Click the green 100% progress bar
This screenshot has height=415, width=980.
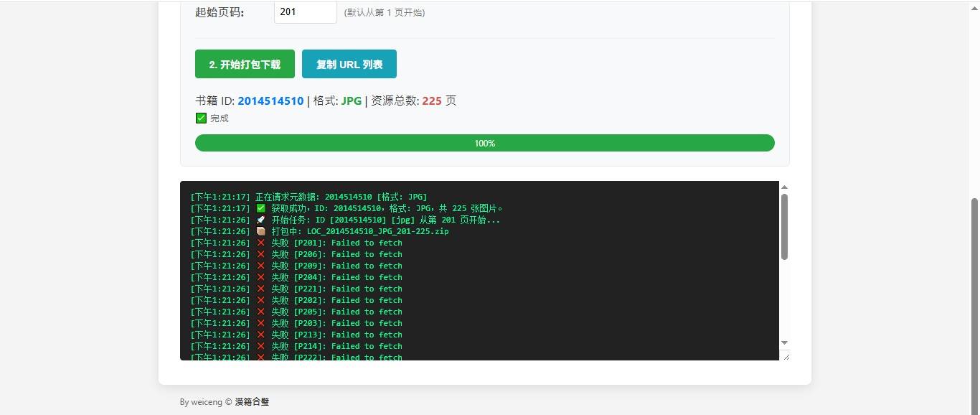coord(484,143)
